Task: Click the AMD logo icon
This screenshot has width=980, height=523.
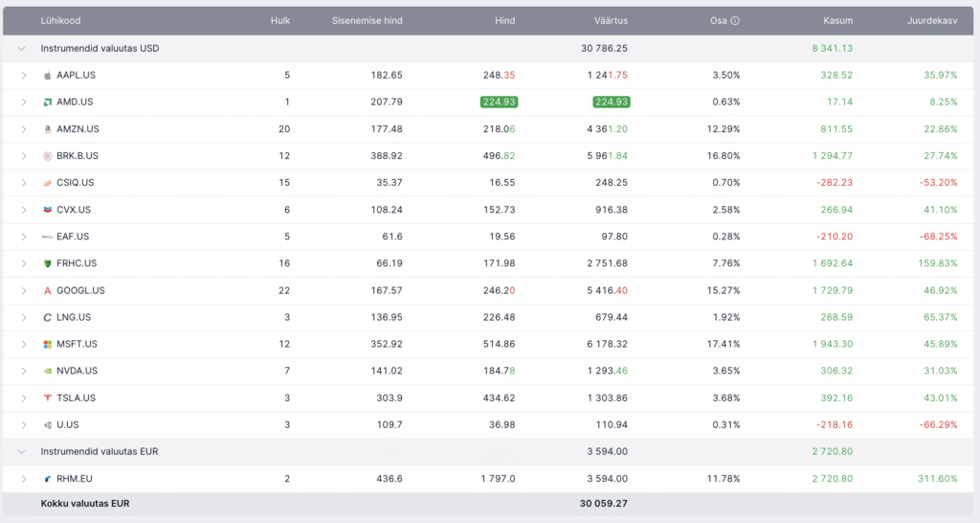Action: click(47, 102)
